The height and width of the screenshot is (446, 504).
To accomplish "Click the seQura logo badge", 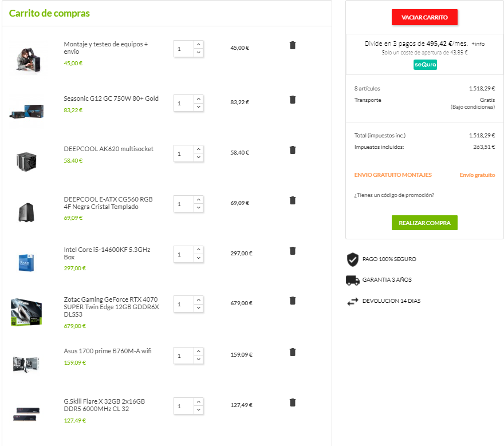I will [425, 65].
